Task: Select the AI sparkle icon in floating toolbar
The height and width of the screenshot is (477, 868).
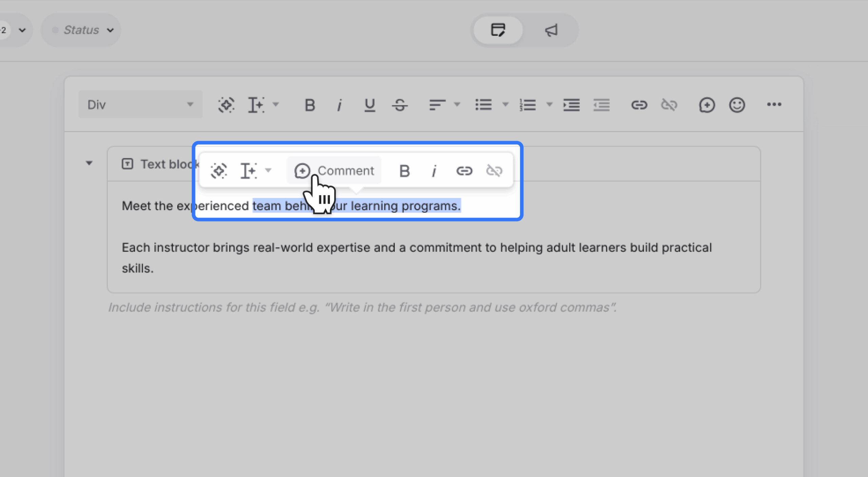Action: [x=219, y=171]
